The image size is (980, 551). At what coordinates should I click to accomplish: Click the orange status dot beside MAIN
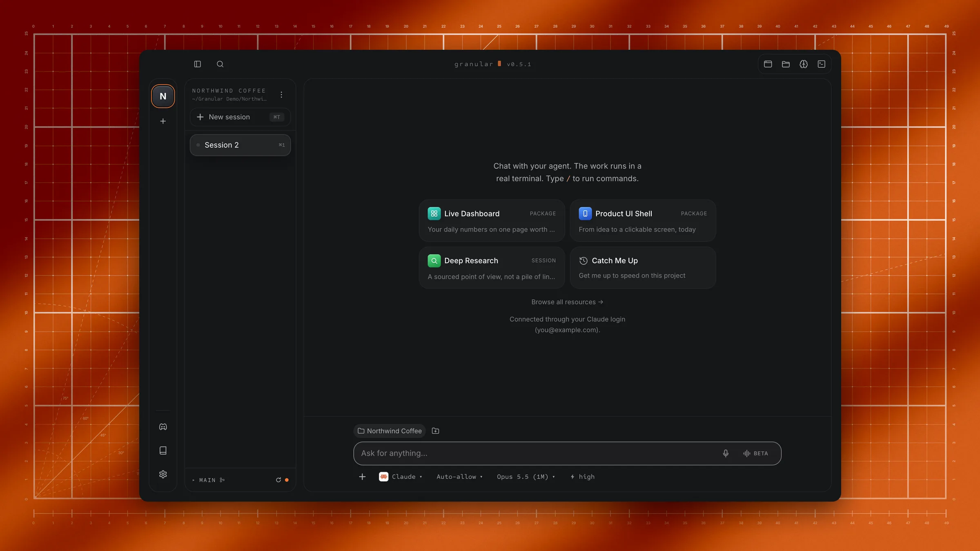point(287,480)
